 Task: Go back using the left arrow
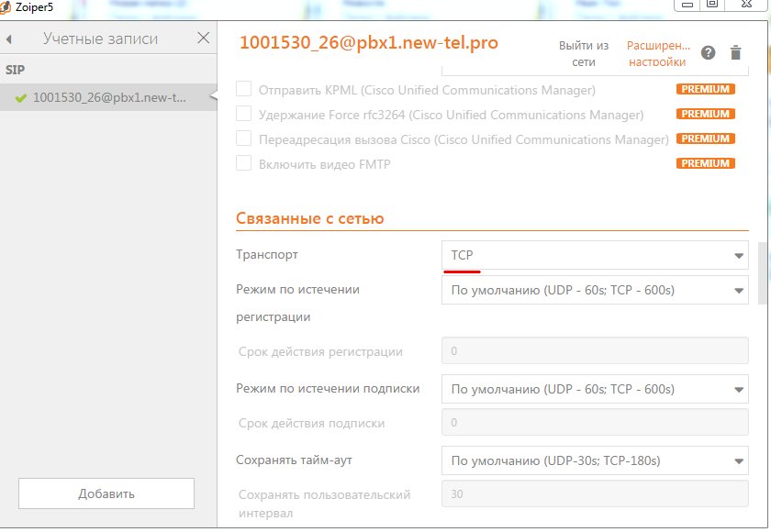(9, 39)
